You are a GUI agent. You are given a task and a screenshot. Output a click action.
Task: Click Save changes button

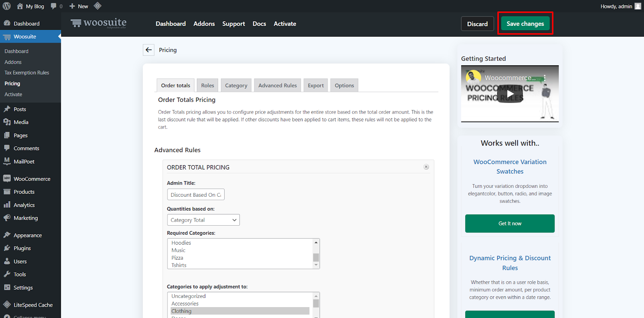525,24
